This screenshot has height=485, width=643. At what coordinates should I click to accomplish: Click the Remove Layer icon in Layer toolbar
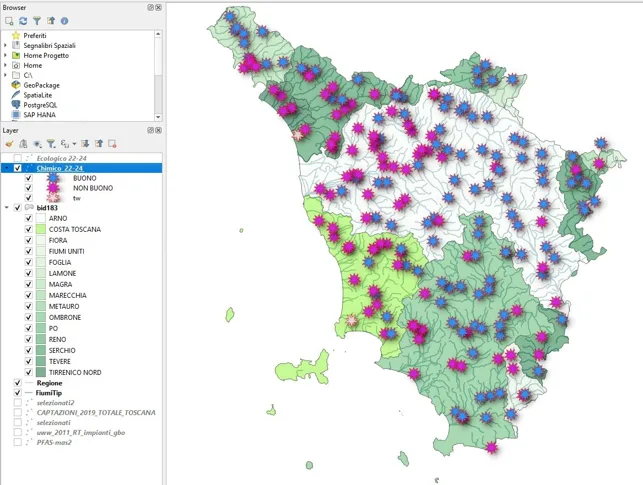112,144
